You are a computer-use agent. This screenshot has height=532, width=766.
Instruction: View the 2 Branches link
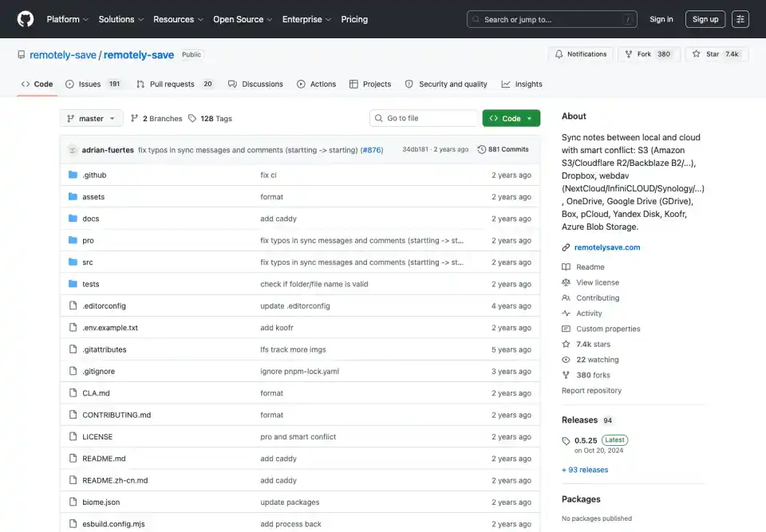click(156, 118)
